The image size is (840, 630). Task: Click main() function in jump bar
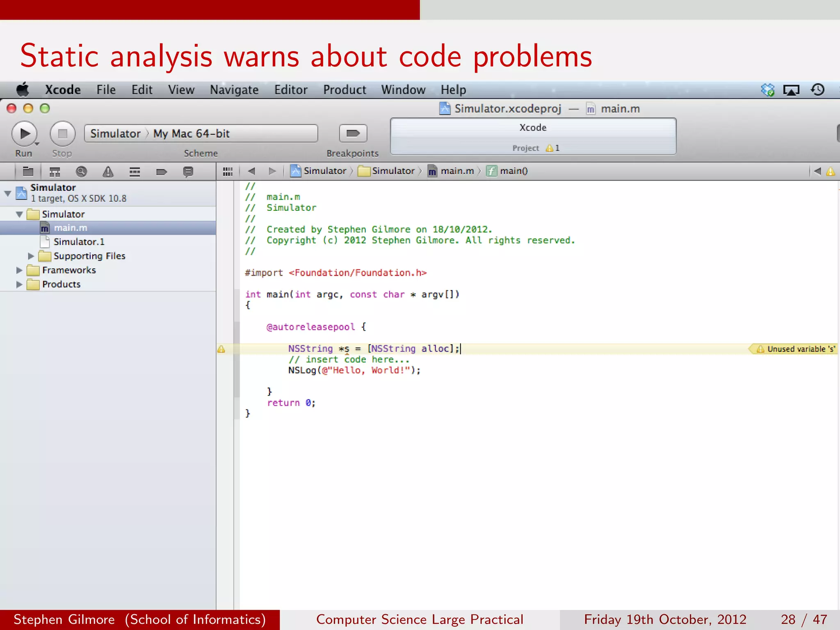click(x=507, y=171)
